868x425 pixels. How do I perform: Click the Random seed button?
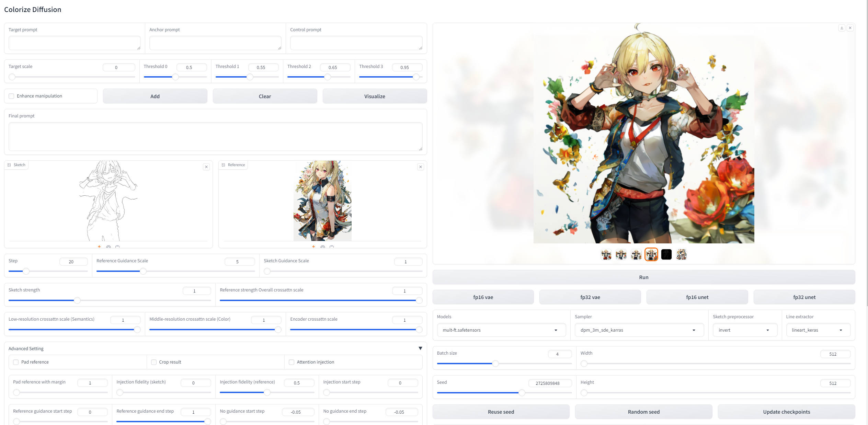point(643,412)
